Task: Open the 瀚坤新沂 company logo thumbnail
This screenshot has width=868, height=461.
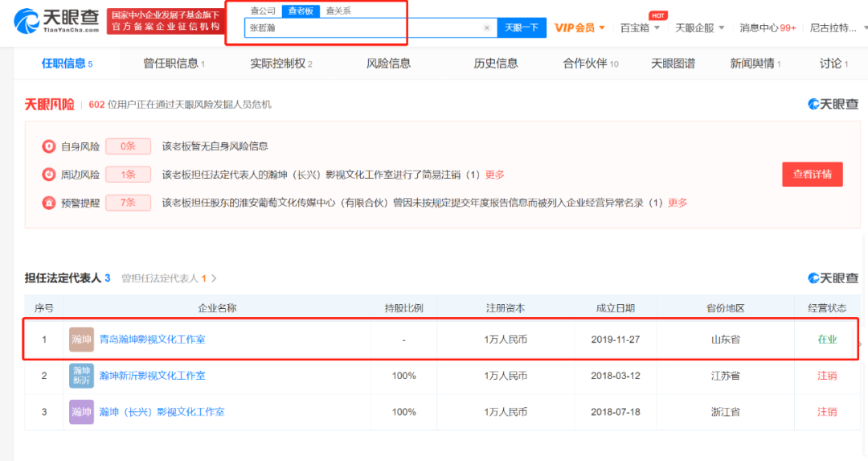Action: pos(81,376)
